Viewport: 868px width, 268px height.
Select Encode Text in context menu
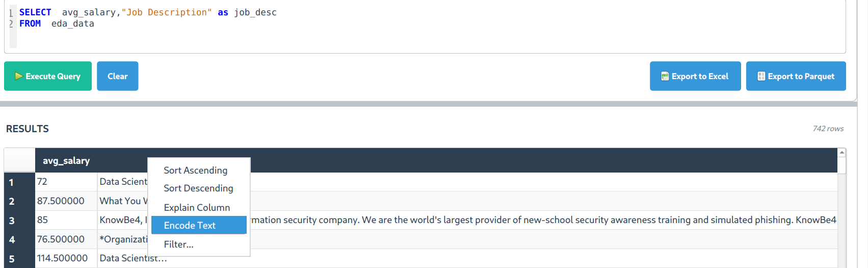[190, 226]
